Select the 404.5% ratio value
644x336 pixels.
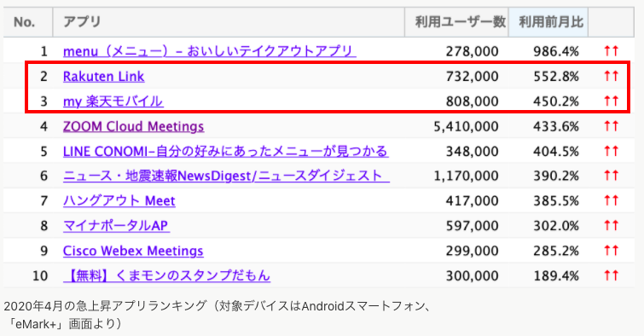click(x=556, y=151)
